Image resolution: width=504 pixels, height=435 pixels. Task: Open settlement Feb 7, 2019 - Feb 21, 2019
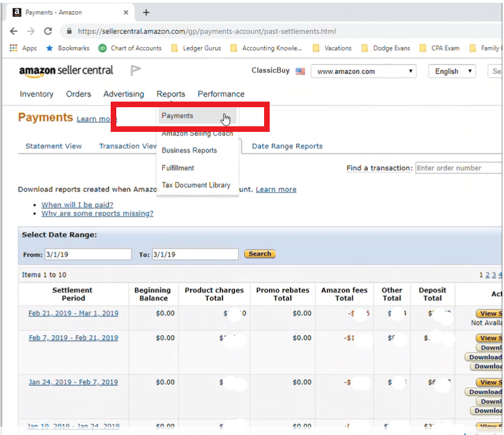pos(73,338)
